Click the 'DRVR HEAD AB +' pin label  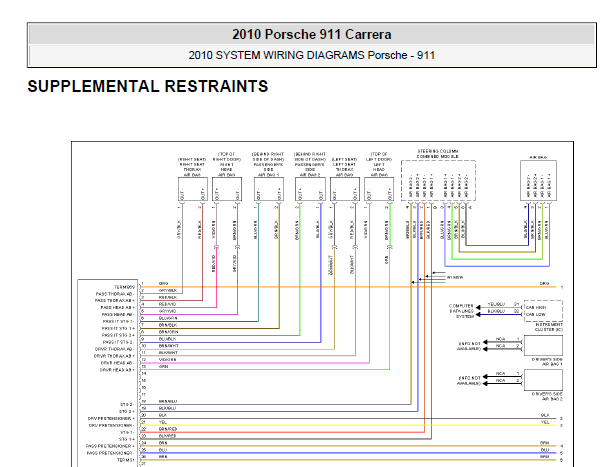117,370
